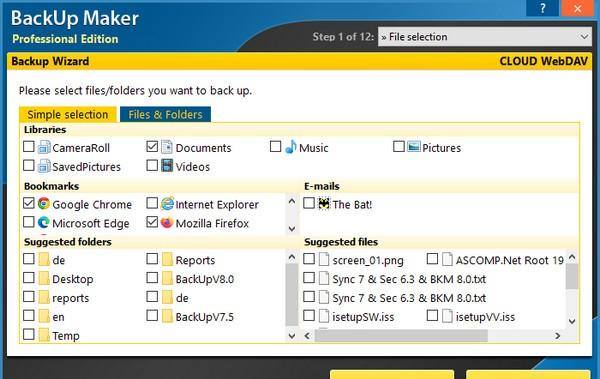Open help with the question mark button

click(x=542, y=8)
